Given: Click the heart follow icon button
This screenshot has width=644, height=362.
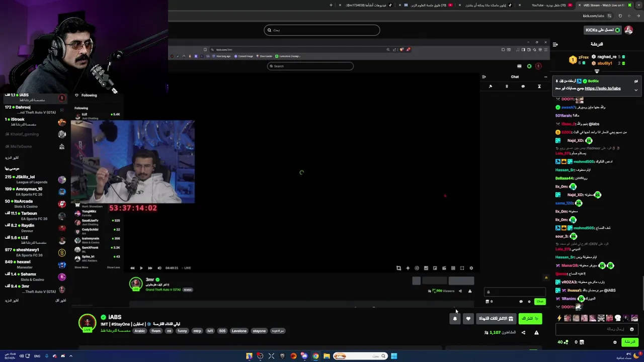Looking at the screenshot, I should pyautogui.click(x=468, y=318).
